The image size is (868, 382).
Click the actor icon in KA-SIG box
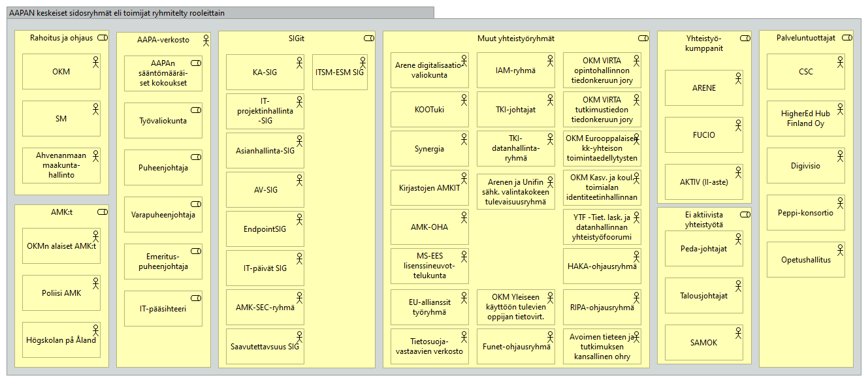[x=298, y=62]
